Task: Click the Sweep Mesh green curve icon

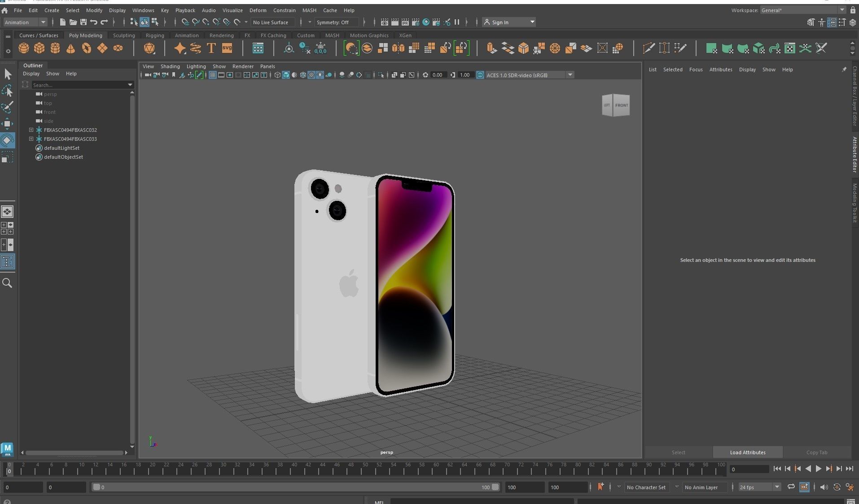Action: pos(775,48)
